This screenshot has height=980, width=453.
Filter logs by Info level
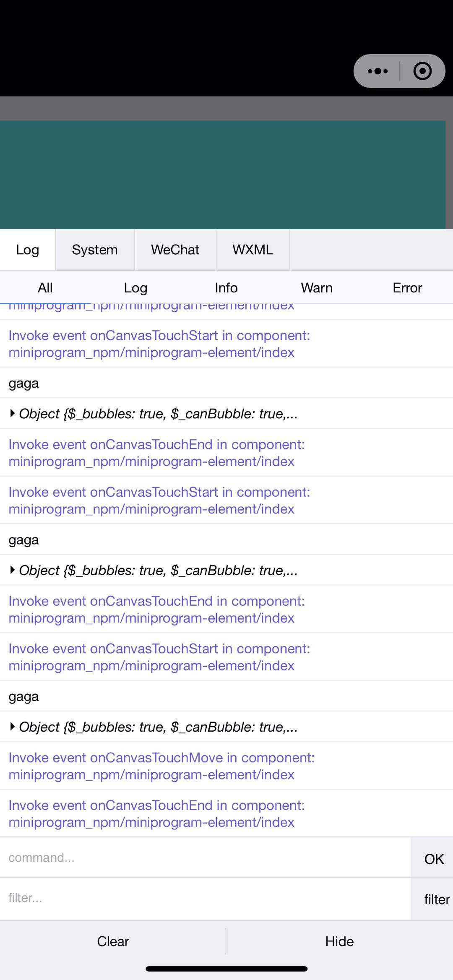click(226, 288)
